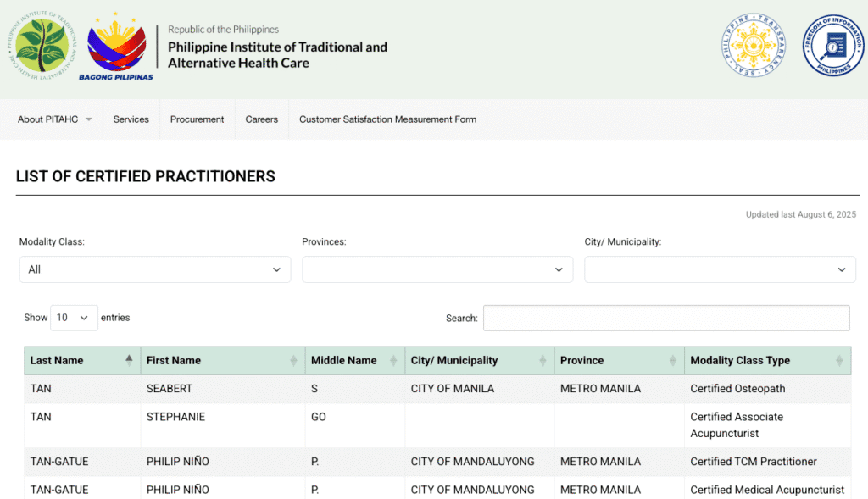
Task: Sort table by Last Name column arrow
Action: coord(129,360)
